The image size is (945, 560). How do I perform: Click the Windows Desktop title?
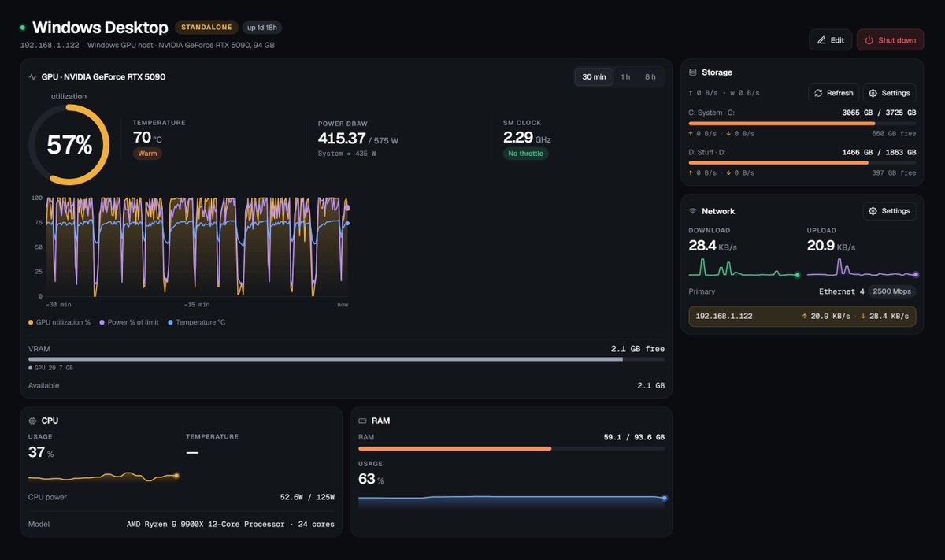[x=100, y=28]
